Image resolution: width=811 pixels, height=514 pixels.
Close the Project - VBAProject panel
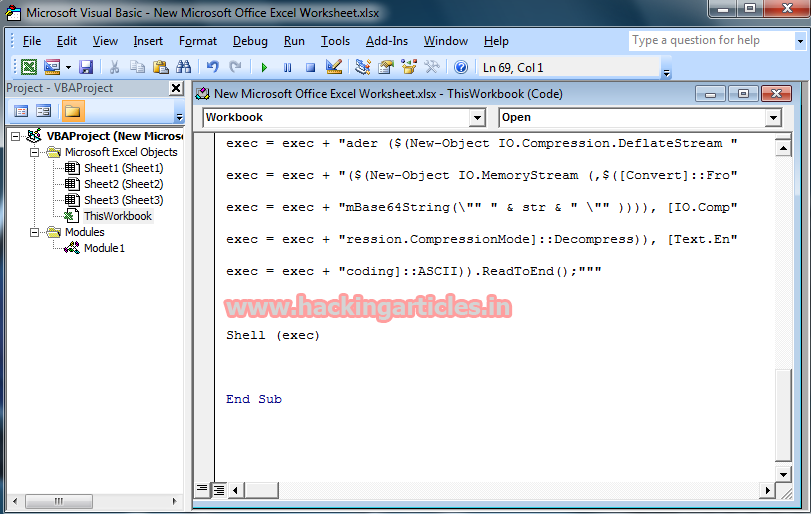176,88
